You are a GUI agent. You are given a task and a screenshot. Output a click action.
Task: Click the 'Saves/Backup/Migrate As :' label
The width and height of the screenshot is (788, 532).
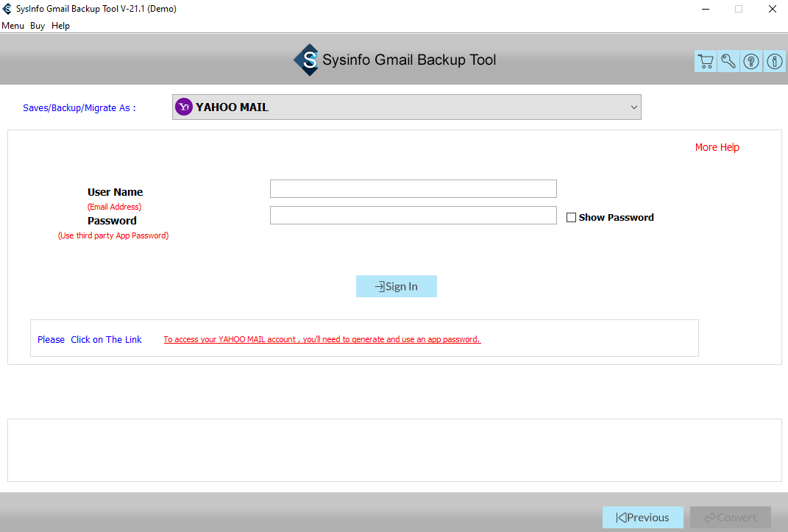pos(79,108)
